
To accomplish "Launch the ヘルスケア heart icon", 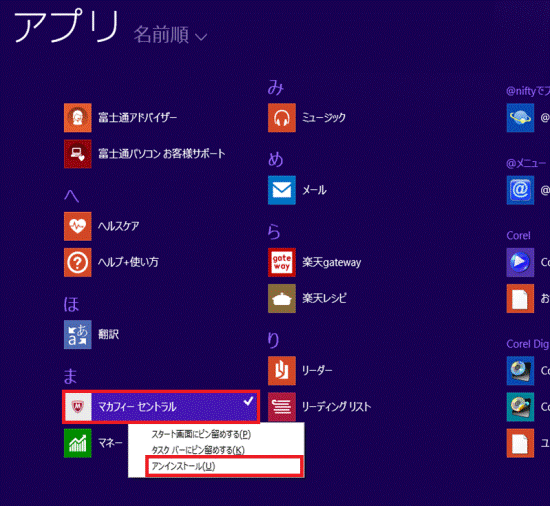I will (78, 226).
